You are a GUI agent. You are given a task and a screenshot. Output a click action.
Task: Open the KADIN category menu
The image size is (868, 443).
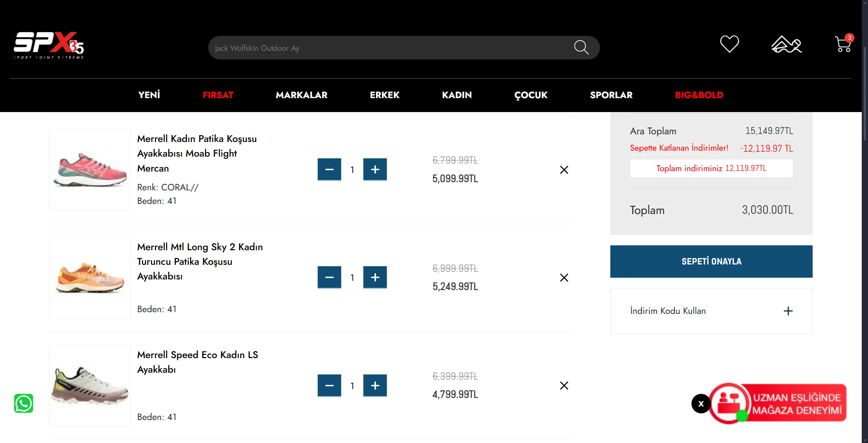(x=457, y=95)
